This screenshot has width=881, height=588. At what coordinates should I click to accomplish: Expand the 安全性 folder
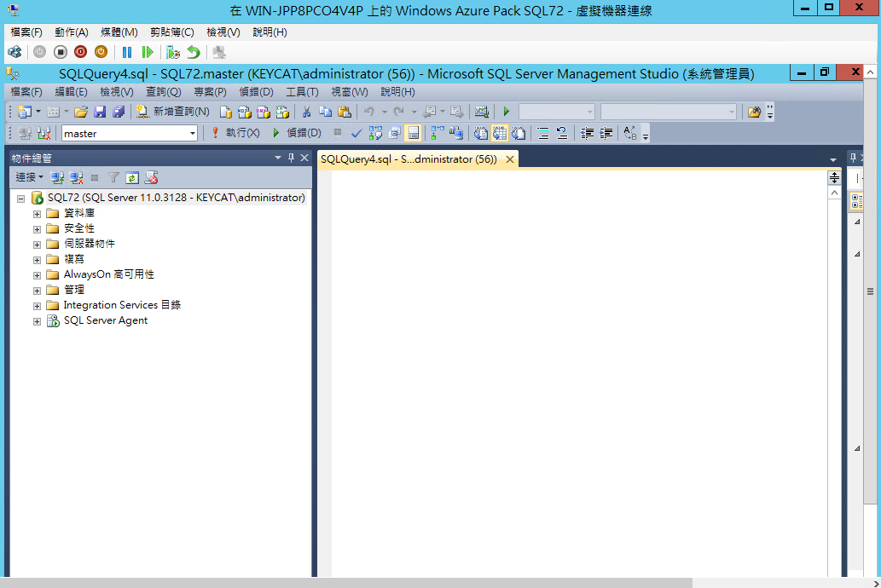click(37, 229)
